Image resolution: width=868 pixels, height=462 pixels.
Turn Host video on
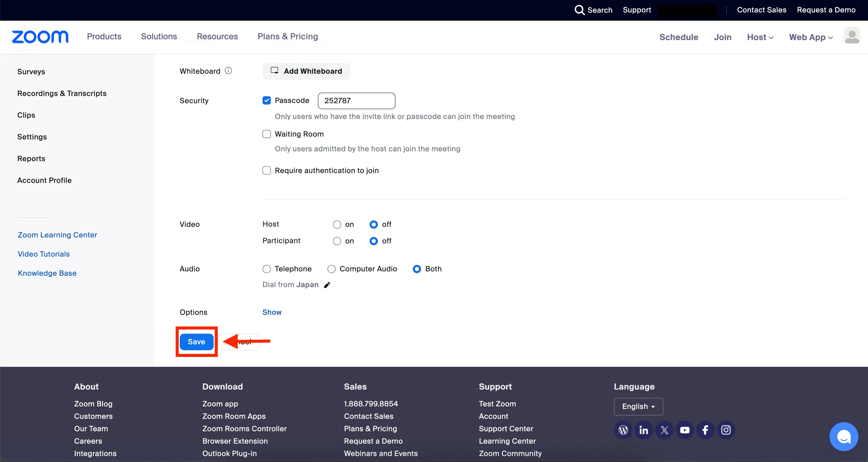click(337, 225)
